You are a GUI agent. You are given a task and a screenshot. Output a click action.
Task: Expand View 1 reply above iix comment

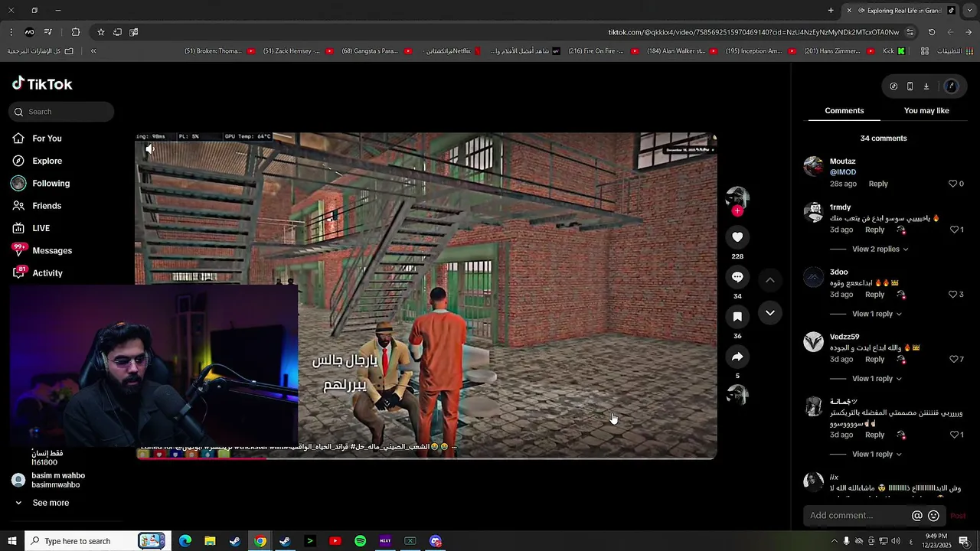pos(877,455)
